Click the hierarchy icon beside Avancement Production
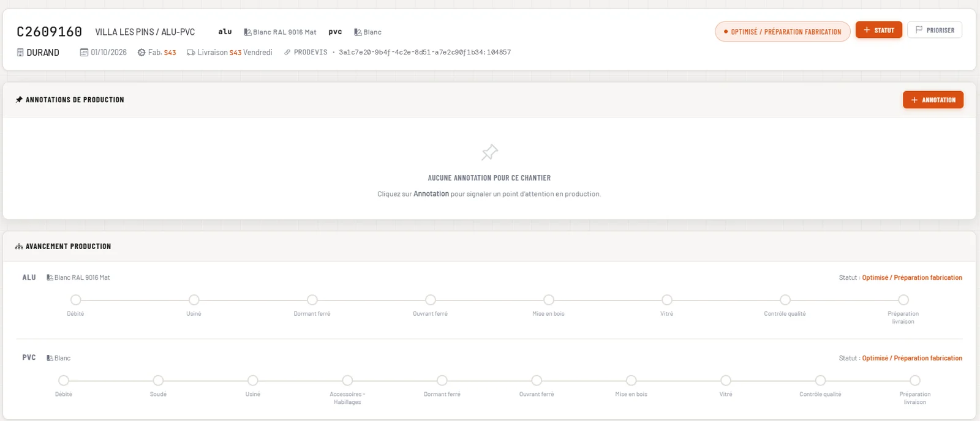The height and width of the screenshot is (421, 980). click(x=19, y=247)
